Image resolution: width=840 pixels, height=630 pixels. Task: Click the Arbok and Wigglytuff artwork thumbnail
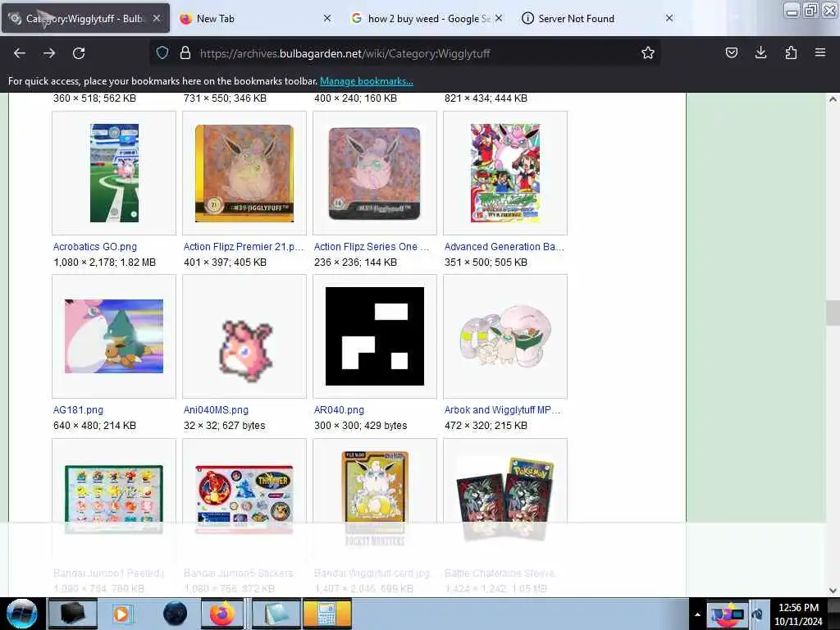[x=505, y=336]
